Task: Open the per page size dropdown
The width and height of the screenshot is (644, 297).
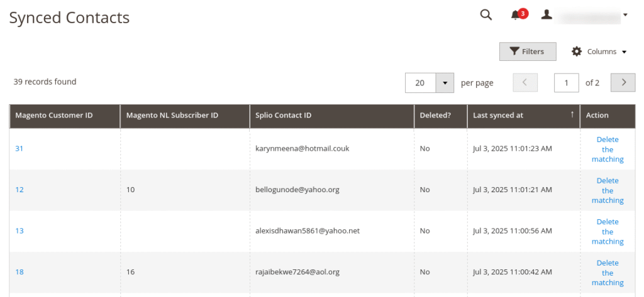Action: pyautogui.click(x=445, y=82)
